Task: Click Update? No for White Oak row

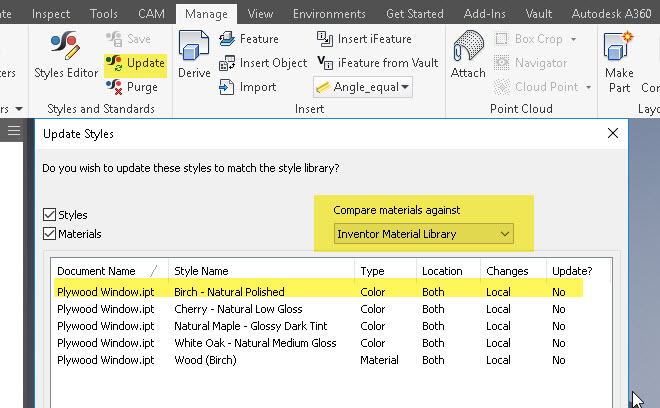Action: coord(559,343)
